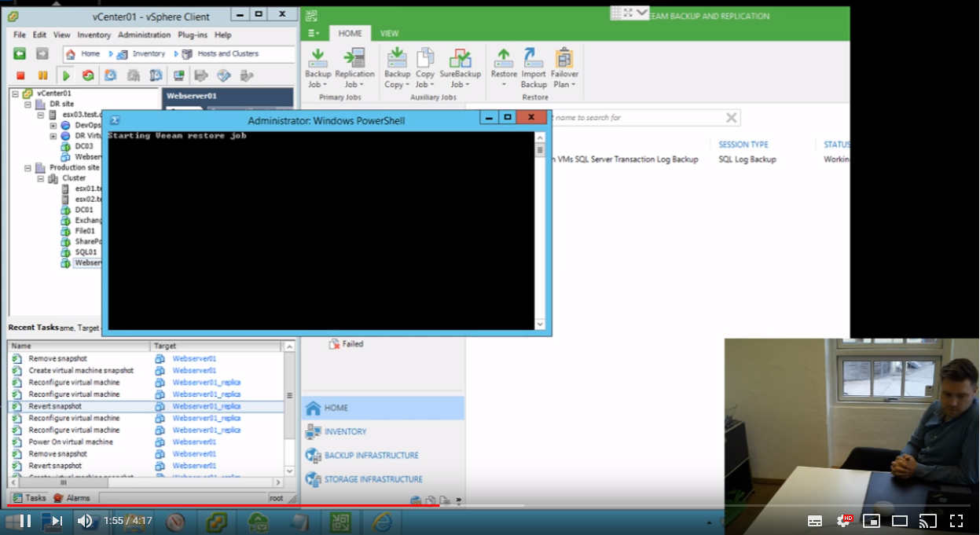Pause the video playback
This screenshot has height=535, width=980.
point(24,520)
